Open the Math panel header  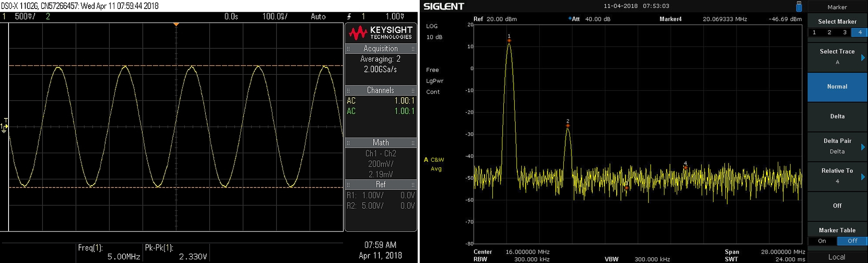pos(381,143)
